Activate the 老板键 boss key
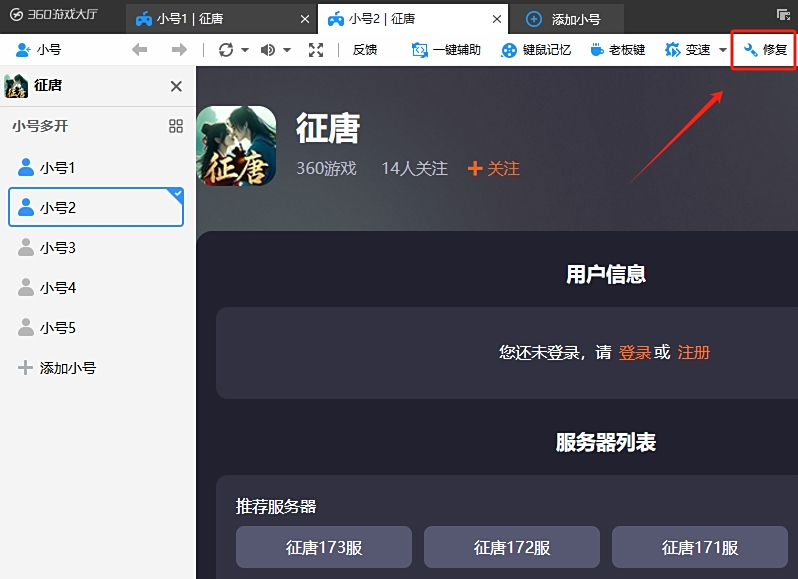This screenshot has height=579, width=798. pos(618,50)
